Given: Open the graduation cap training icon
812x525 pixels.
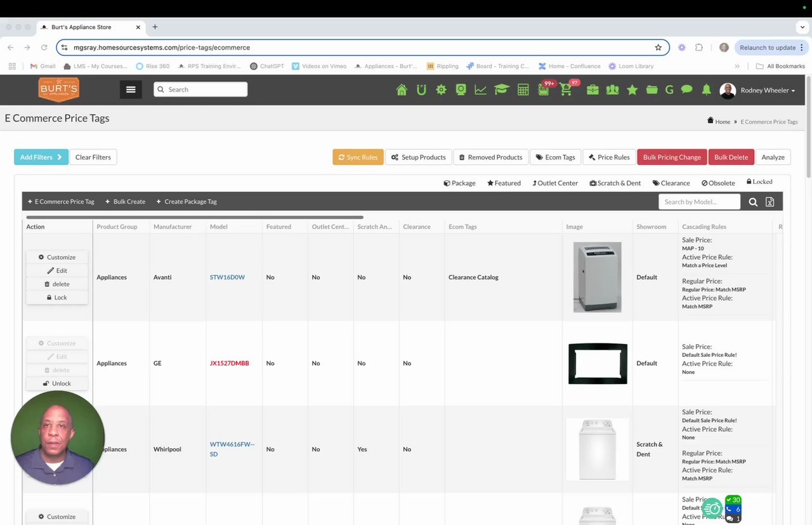Looking at the screenshot, I should [x=501, y=90].
